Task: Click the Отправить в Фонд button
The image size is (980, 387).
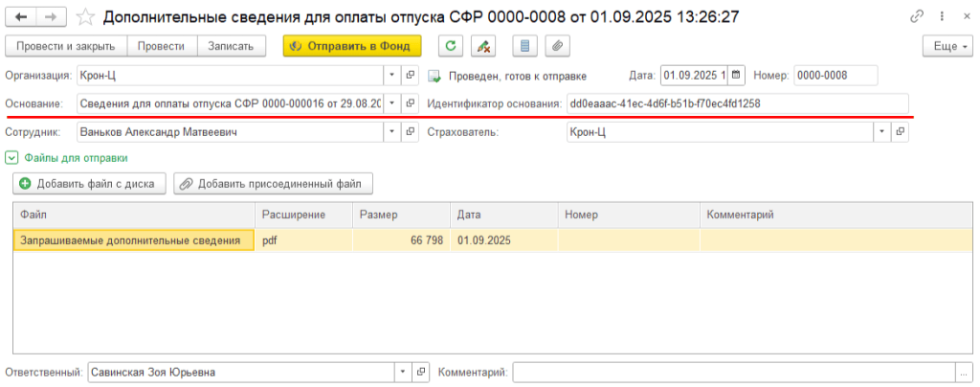Action: [x=352, y=46]
